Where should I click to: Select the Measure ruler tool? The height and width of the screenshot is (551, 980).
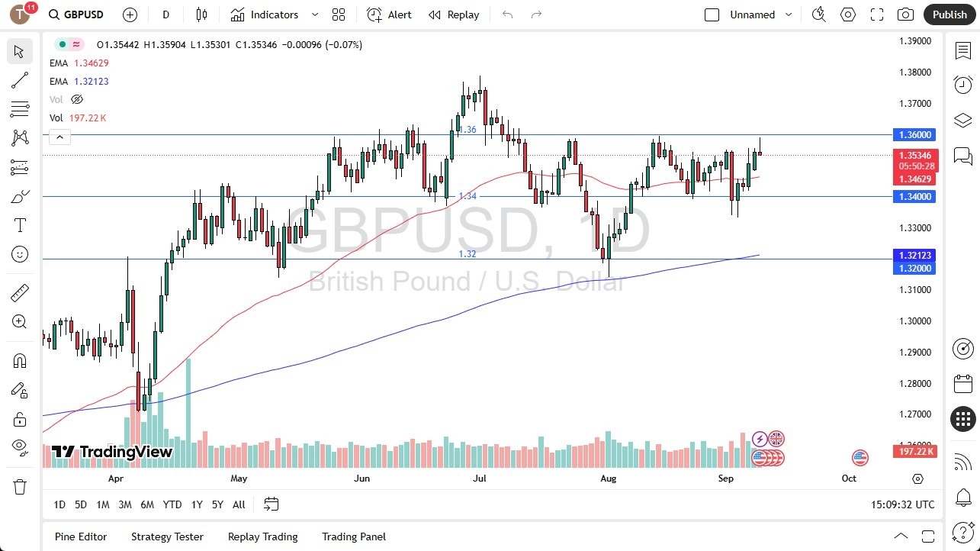(x=20, y=292)
